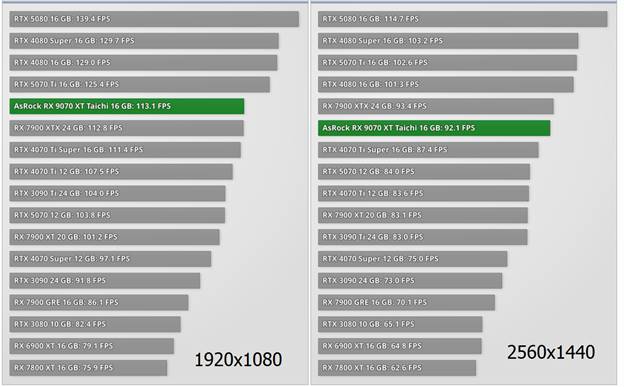Click the 2560x1440 resolution label

[551, 352]
